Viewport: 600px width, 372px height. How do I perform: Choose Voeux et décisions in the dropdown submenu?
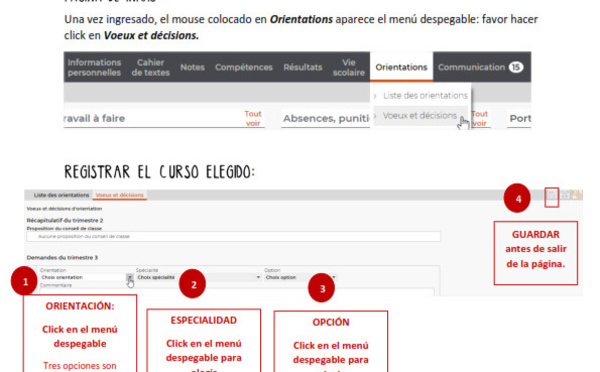420,115
